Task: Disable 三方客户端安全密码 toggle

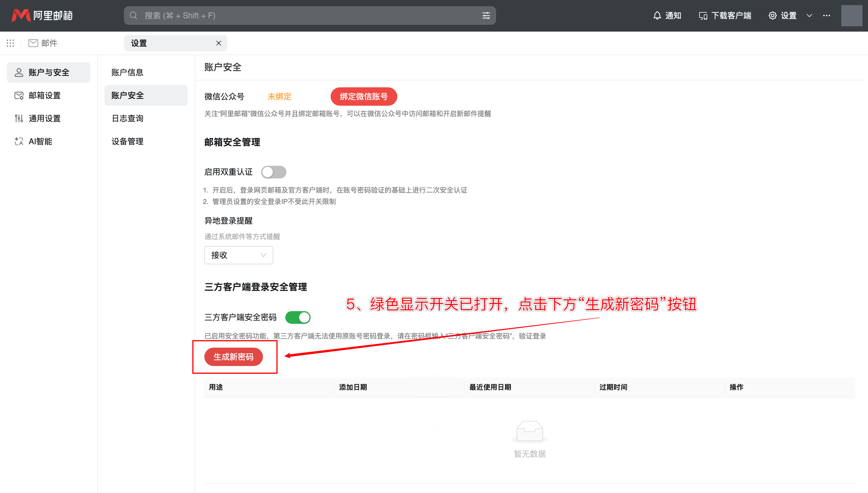Action: coord(298,317)
